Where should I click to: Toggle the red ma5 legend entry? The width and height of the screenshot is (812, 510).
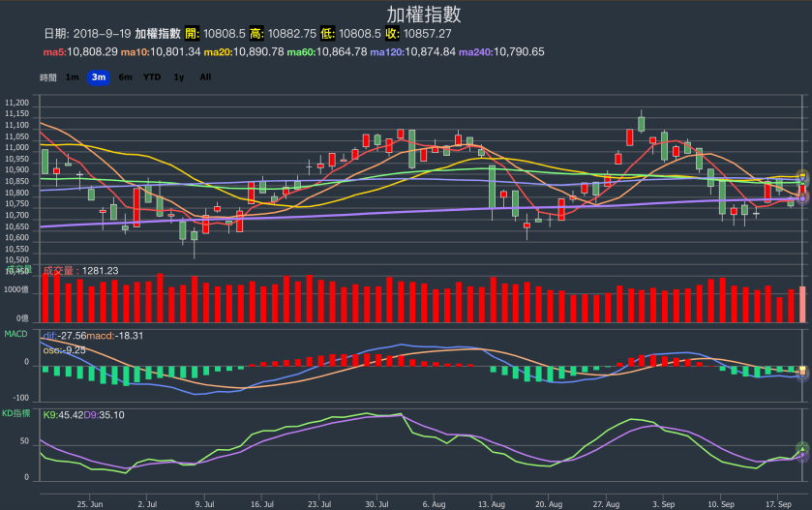pyautogui.click(x=80, y=51)
